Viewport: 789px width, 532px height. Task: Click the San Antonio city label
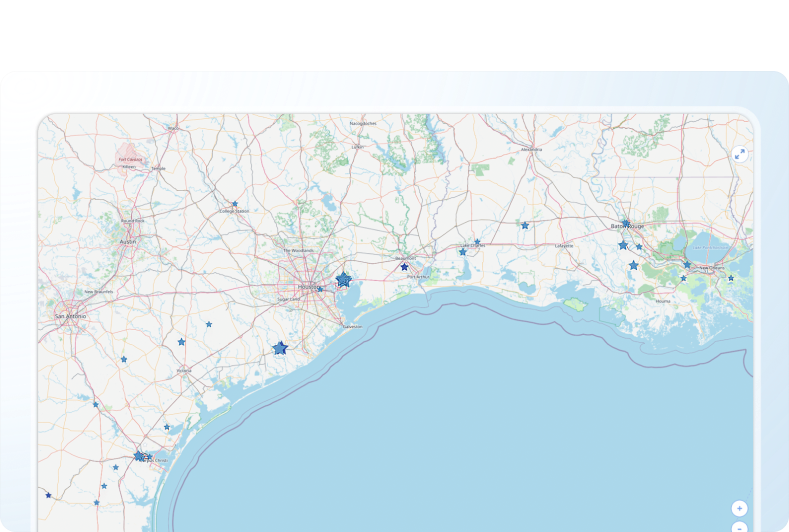[x=70, y=316]
